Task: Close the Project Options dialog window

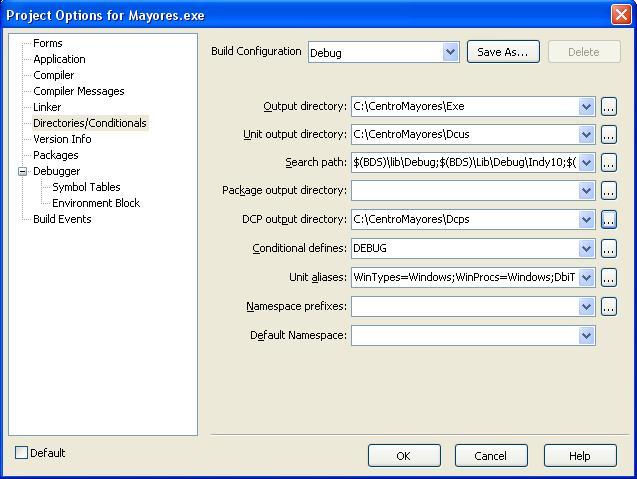Action: [x=620, y=14]
